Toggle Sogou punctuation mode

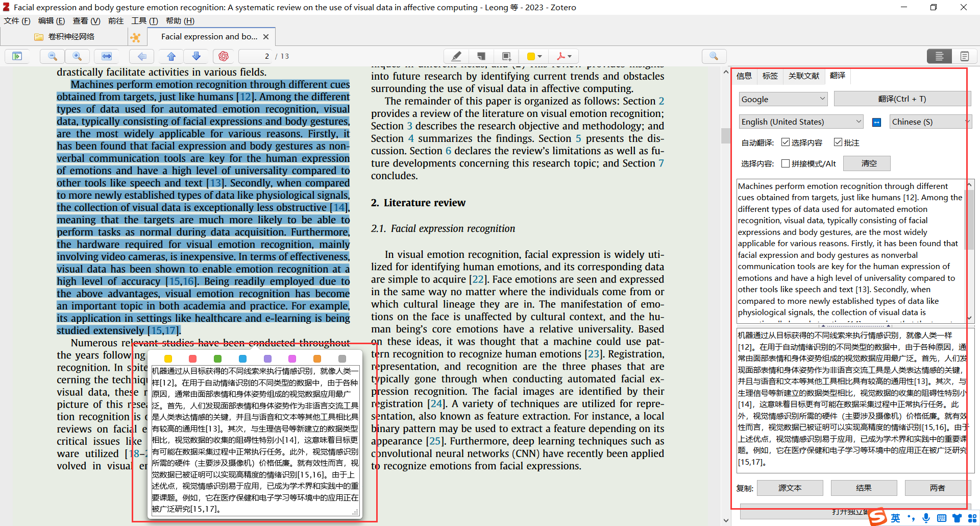911,518
